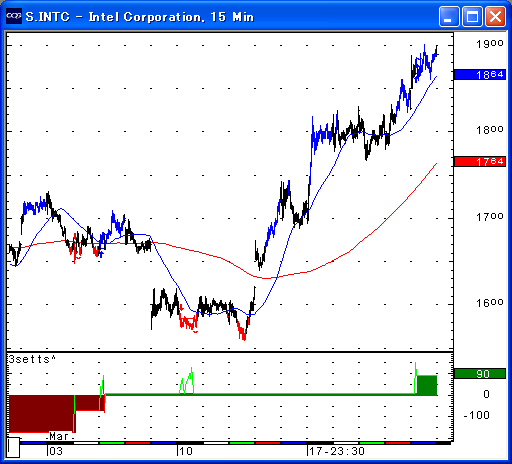Viewport: 512px width, 464px height.
Task: Maximize the S.INTC chart window
Action: coord(472,16)
